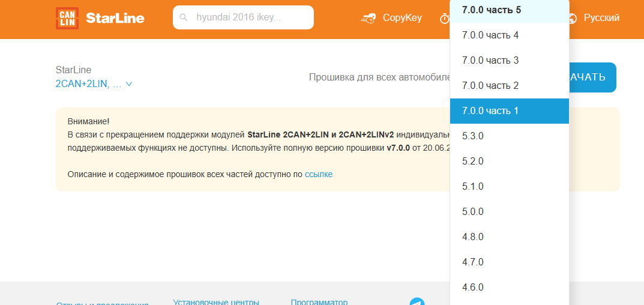Switch language via Русский selector
Image resolution: width=644 pixels, height=305 pixels.
[601, 18]
